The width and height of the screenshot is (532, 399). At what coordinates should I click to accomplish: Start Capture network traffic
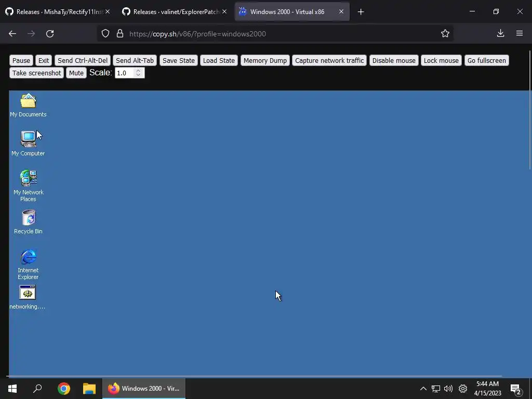point(329,60)
